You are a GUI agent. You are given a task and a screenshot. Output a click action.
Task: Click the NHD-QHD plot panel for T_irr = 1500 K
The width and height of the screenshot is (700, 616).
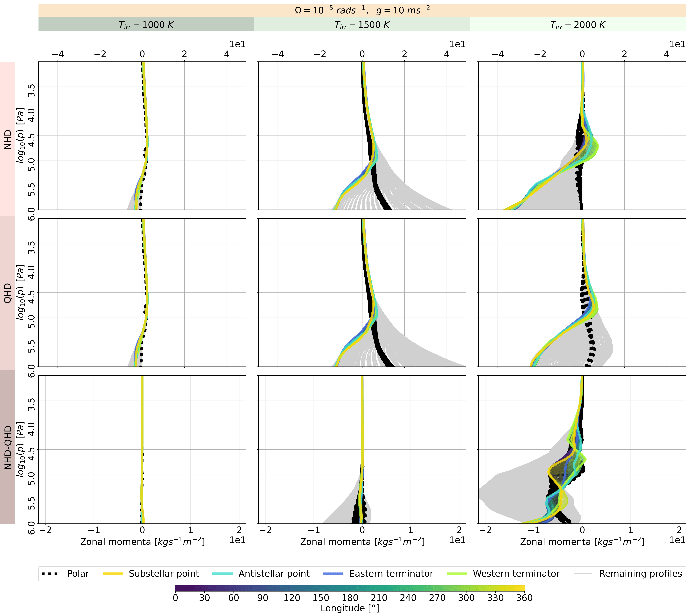pos(362,449)
